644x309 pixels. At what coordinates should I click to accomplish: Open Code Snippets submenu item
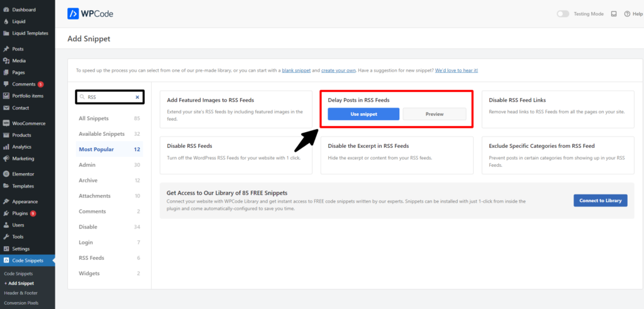tap(18, 274)
